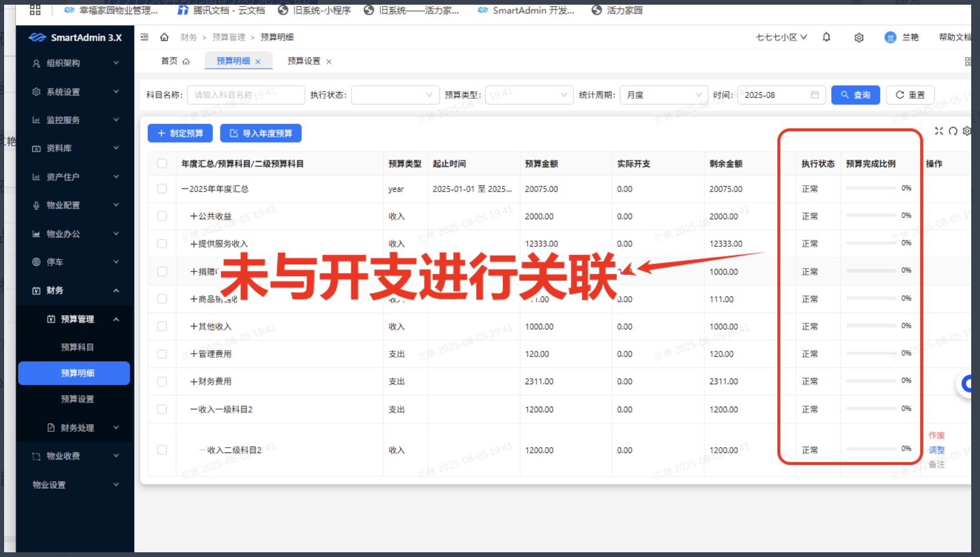The height and width of the screenshot is (557, 980).
Task: Switch to the 预算设置 tab
Action: tap(303, 61)
